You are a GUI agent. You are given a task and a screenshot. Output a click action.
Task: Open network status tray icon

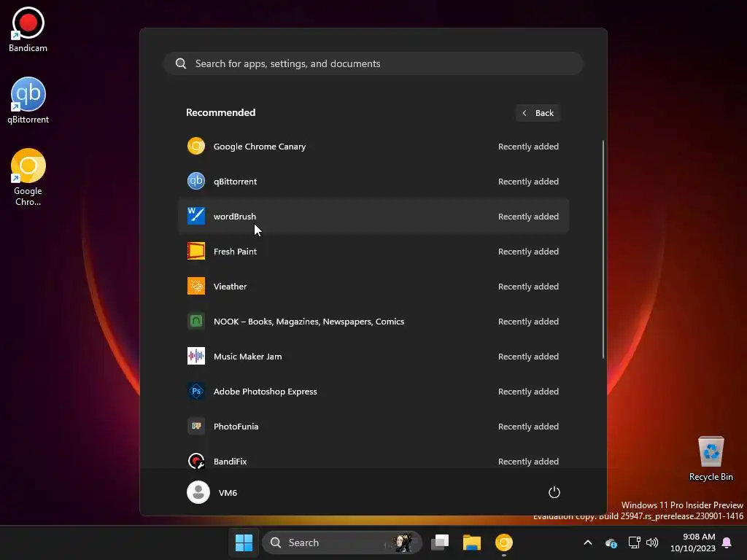(x=634, y=542)
